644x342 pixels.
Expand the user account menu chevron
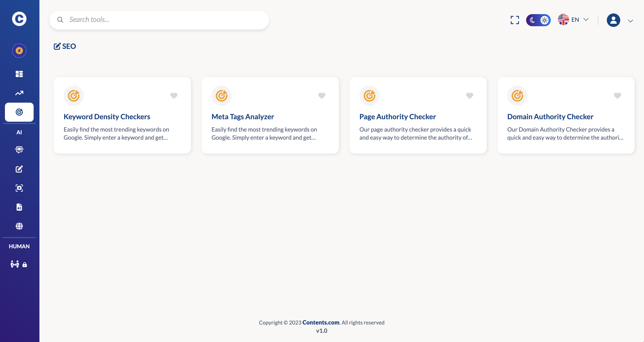630,21
